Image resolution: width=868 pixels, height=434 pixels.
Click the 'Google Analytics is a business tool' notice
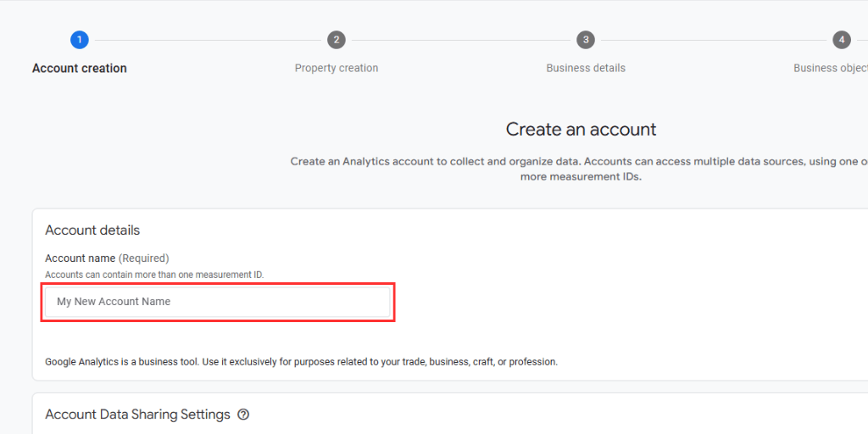coord(301,362)
